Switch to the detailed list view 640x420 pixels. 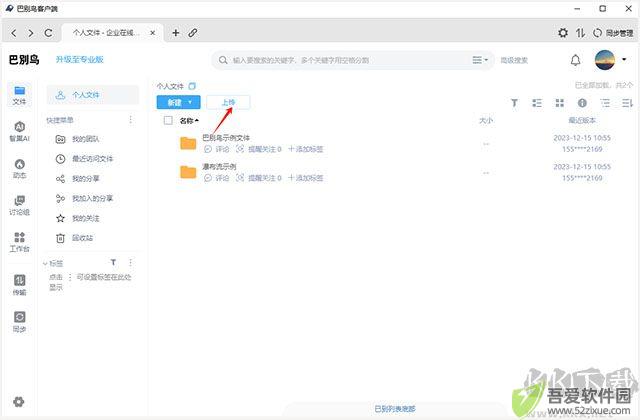537,103
